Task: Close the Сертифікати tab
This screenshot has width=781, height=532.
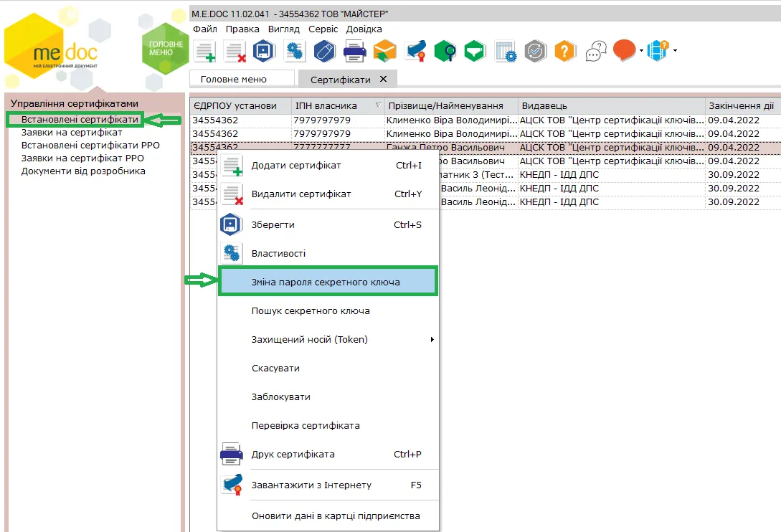Action: [383, 79]
